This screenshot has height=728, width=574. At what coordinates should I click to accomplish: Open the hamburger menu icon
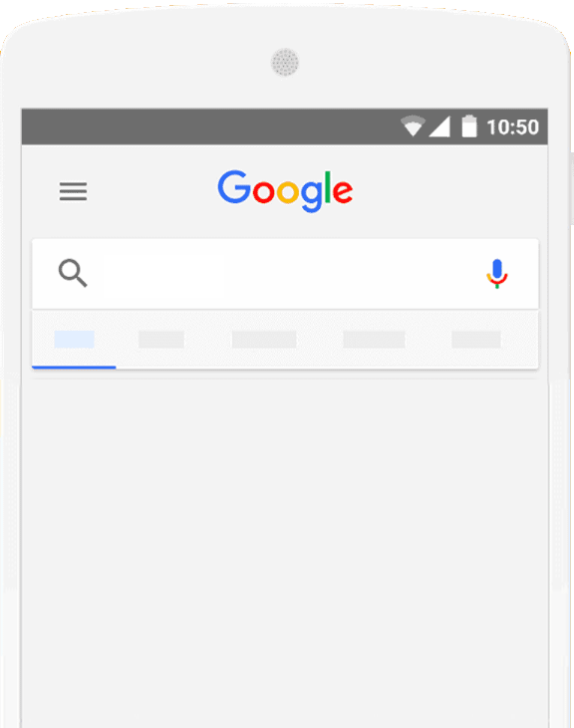(x=73, y=191)
